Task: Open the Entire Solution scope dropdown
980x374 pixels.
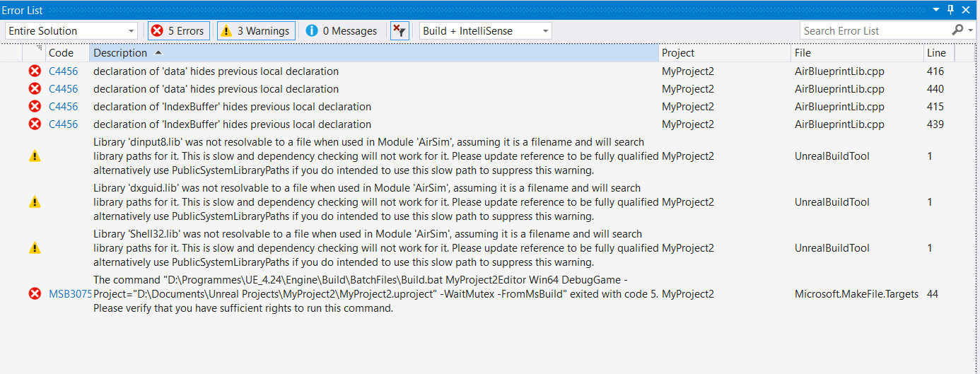Action: (71, 31)
